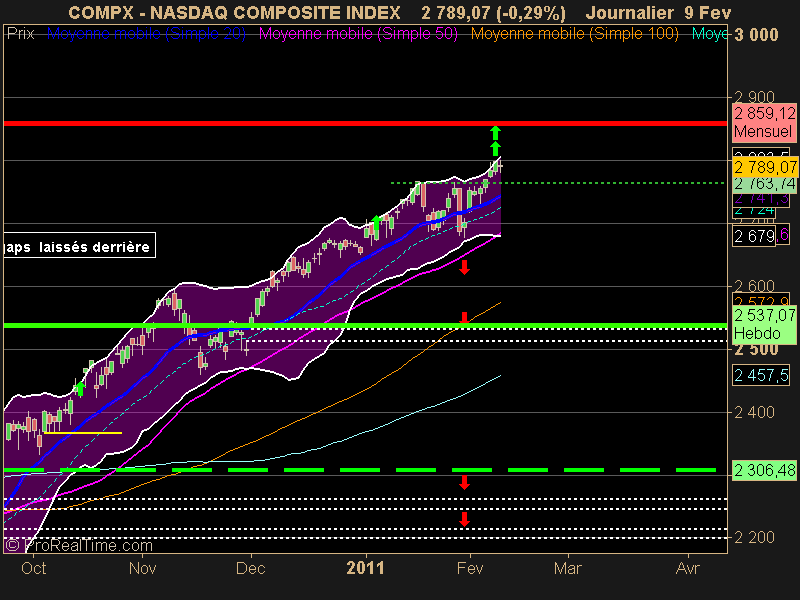This screenshot has width=800, height=600.
Task: Select the thick red Mensuel resistance line
Action: pyautogui.click(x=365, y=123)
